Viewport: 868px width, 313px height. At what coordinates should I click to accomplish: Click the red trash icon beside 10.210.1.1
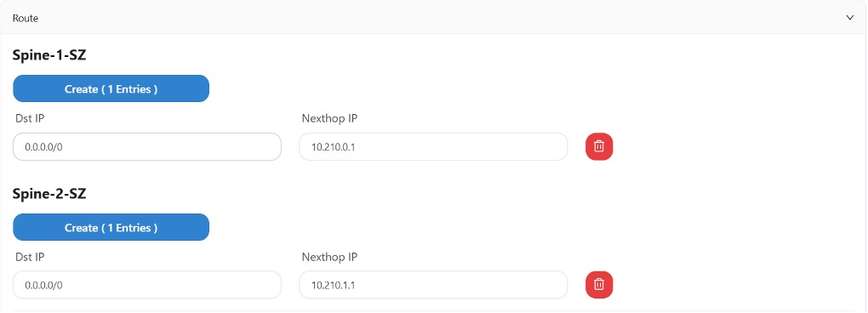pos(599,285)
